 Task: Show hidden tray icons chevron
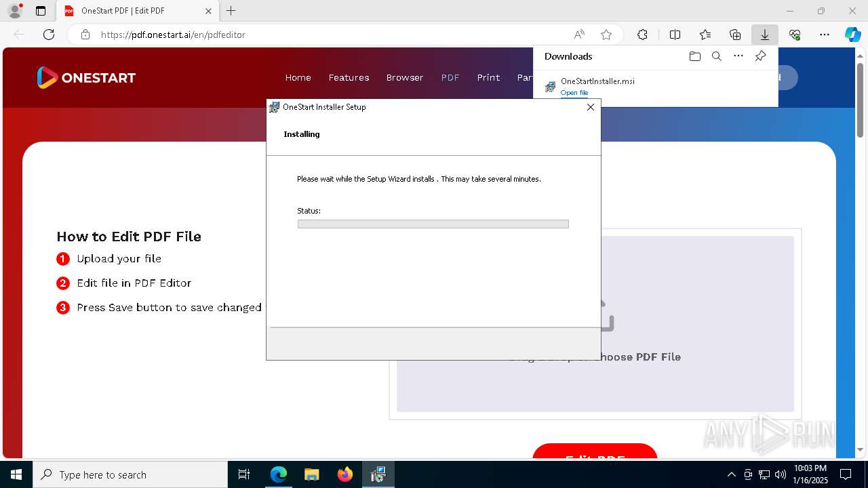tap(731, 474)
